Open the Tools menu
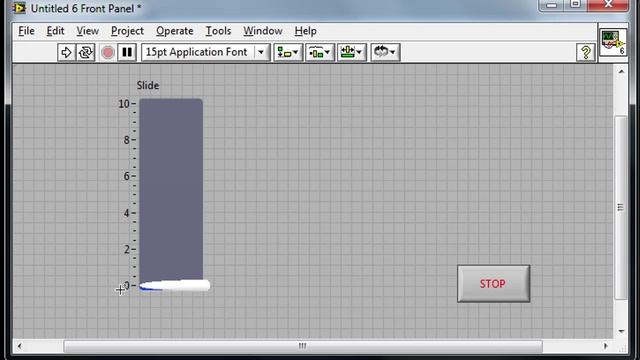 pos(218,31)
